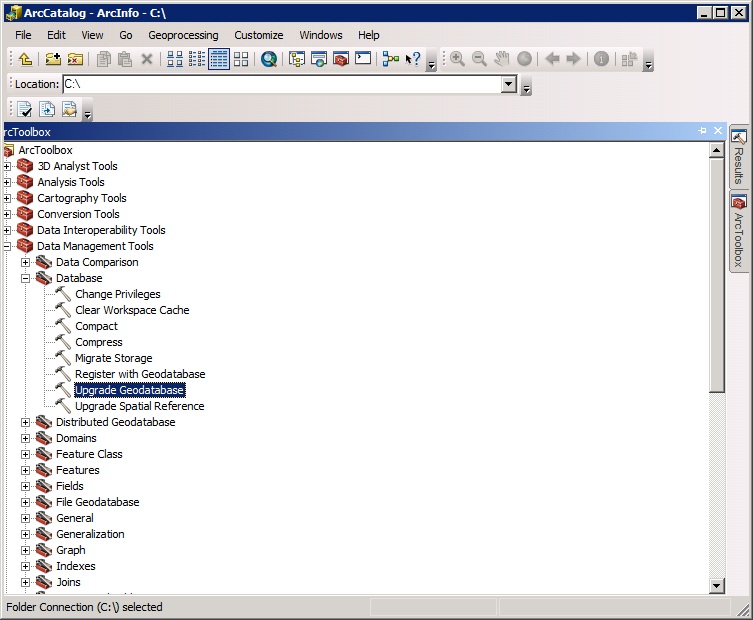The width and height of the screenshot is (753, 620).
Task: Select the Pan hand tool
Action: pos(501,59)
